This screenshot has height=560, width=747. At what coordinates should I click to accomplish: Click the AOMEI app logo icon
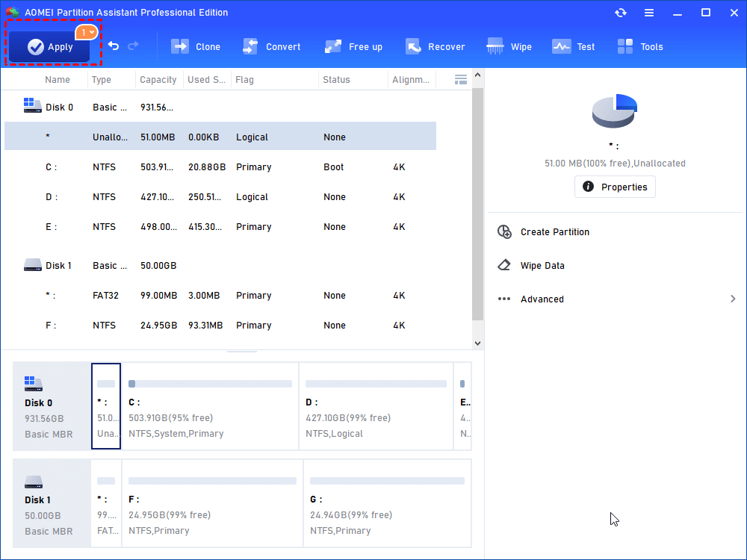12,13
